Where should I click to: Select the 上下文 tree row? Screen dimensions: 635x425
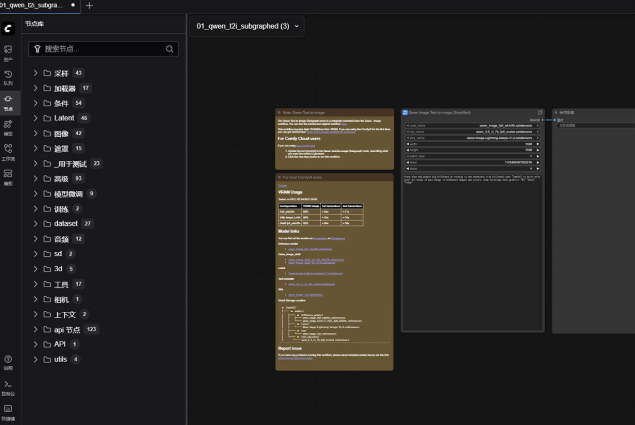(x=103, y=314)
